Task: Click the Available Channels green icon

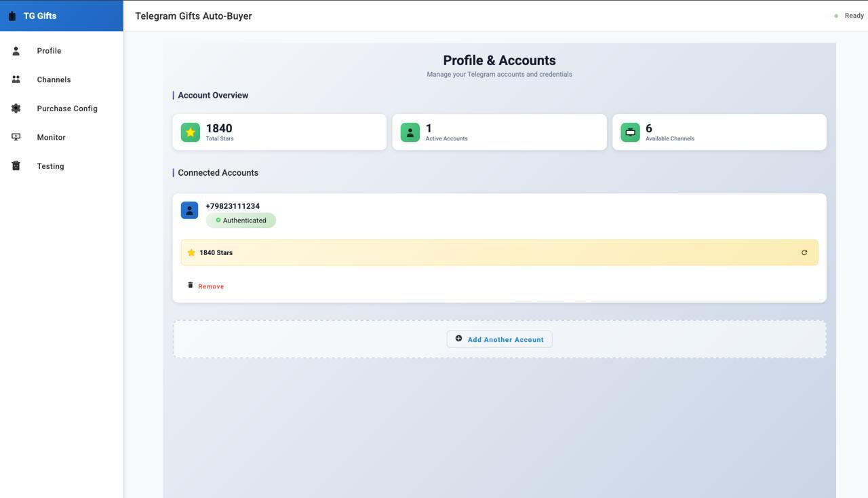Action: pos(630,132)
